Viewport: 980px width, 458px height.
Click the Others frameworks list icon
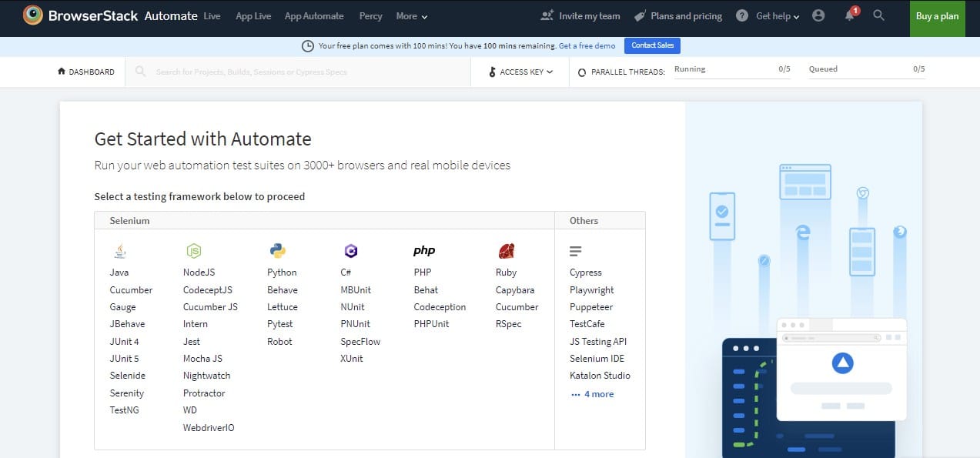pyautogui.click(x=576, y=250)
